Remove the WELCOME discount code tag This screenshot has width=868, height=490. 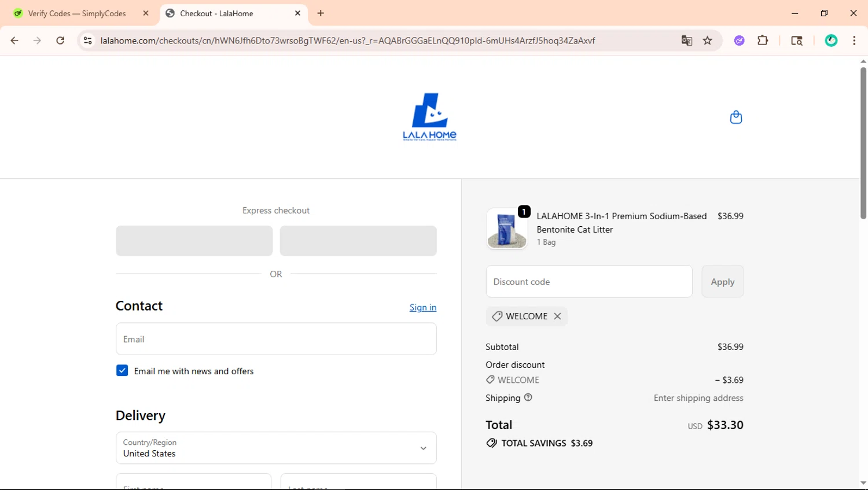tap(557, 316)
